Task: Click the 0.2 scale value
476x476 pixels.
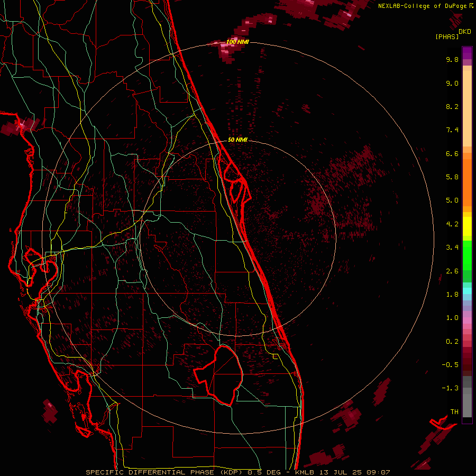Action: 452,342
